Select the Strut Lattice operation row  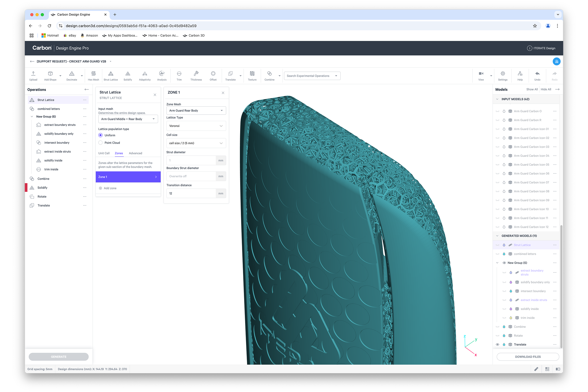[58, 100]
